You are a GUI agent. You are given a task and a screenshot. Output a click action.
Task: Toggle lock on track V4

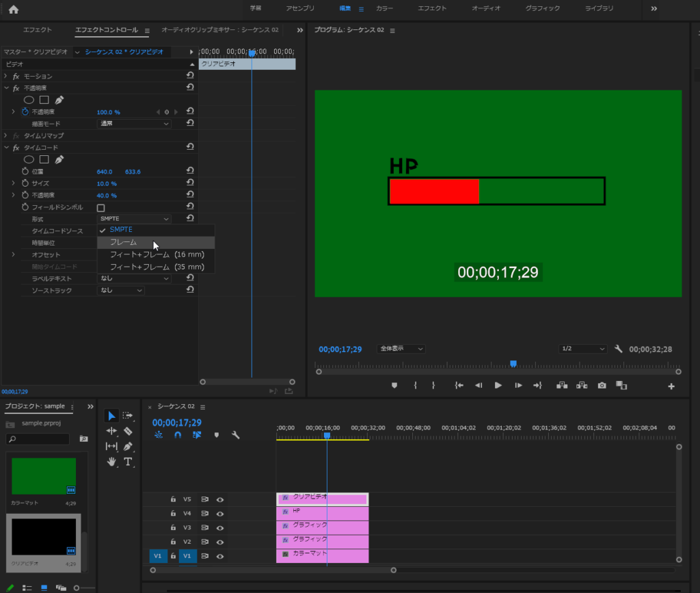click(174, 514)
